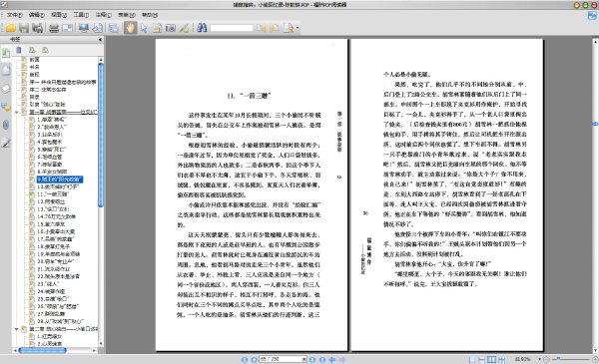This screenshot has width=599, height=364.
Task: Select the highlighted bookmark number 9
Action: (59, 180)
